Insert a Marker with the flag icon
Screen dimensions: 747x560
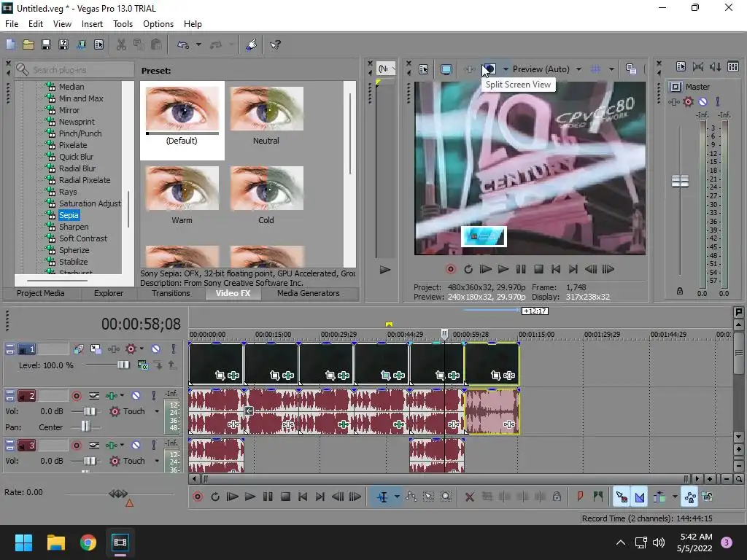point(580,497)
